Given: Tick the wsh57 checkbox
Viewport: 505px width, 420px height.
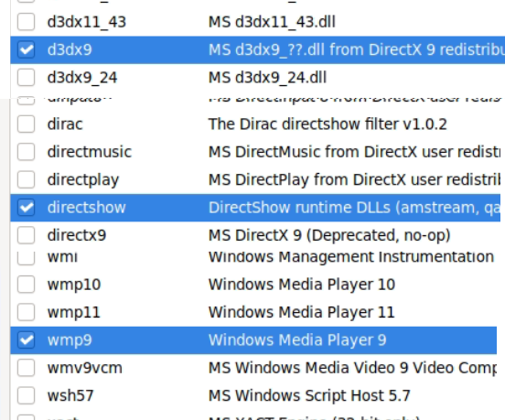Looking at the screenshot, I should pyautogui.click(x=27, y=395).
